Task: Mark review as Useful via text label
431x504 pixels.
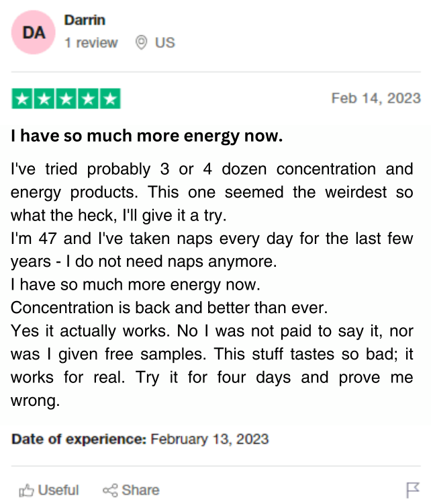Action: tap(58, 490)
